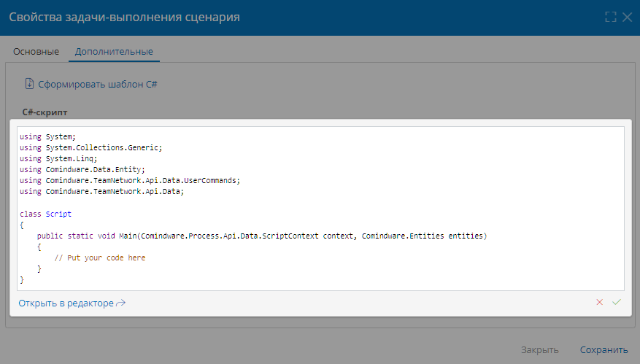Confirm script edits with green checkmark
Viewport: 640px width, 364px height.
tap(617, 302)
